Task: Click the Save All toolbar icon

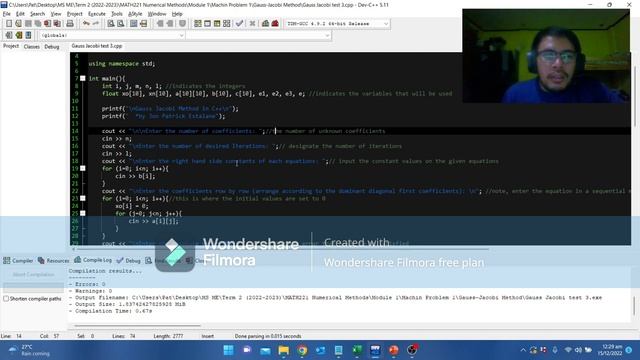Action: (38, 24)
